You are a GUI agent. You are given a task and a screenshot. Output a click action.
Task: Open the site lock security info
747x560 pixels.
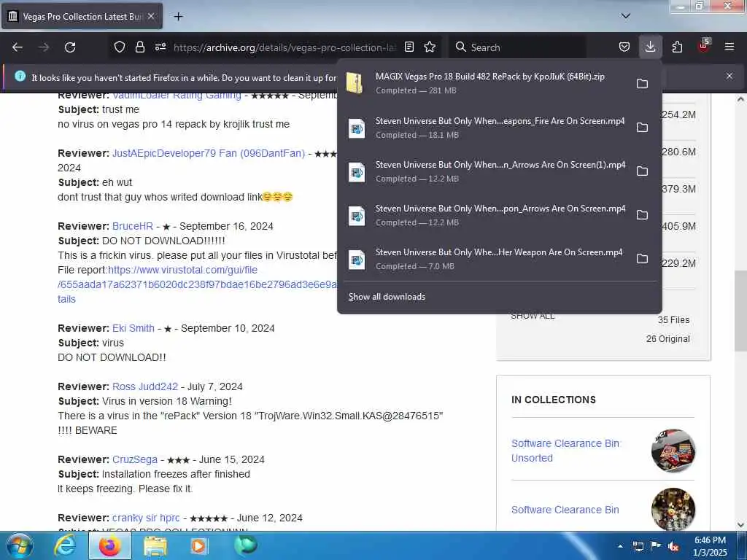click(139, 47)
